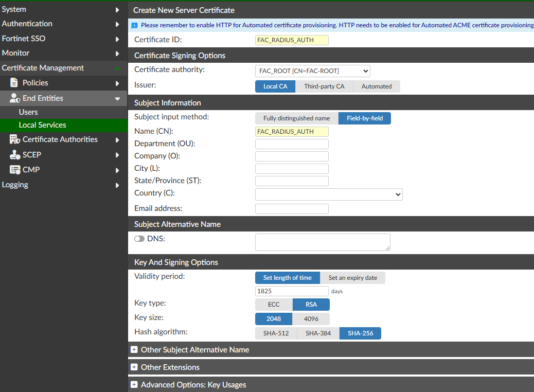The width and height of the screenshot is (534, 392).
Task: Expand the CMP submenu arrow
Action: [x=117, y=170]
